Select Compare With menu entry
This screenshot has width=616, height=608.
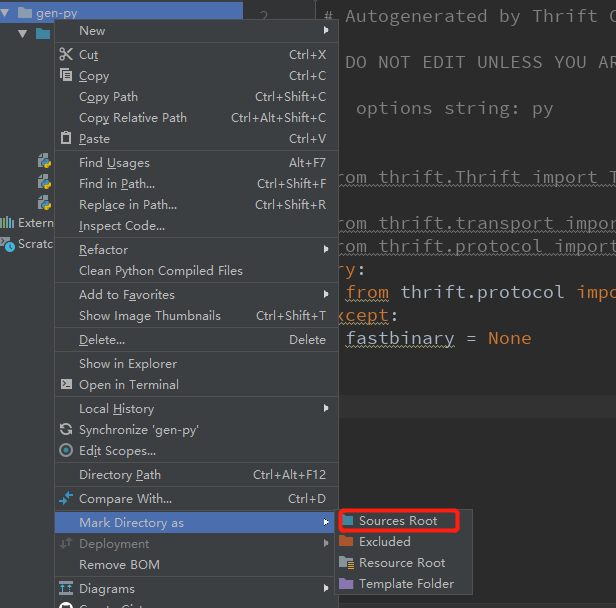tap(196, 498)
